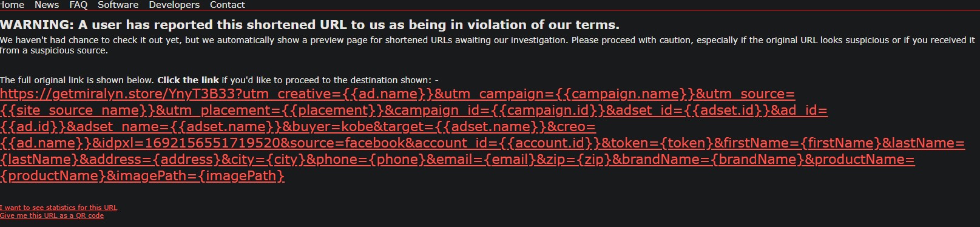Click the bold 'Click the link' text

[x=188, y=80]
